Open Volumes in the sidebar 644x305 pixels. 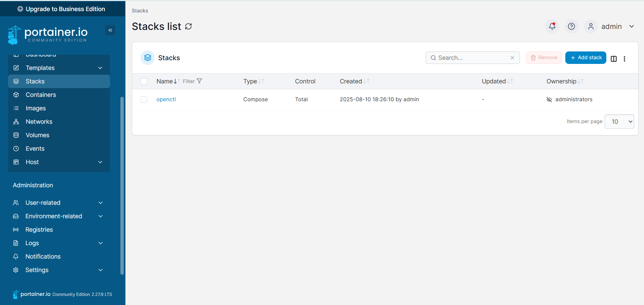tap(59, 135)
